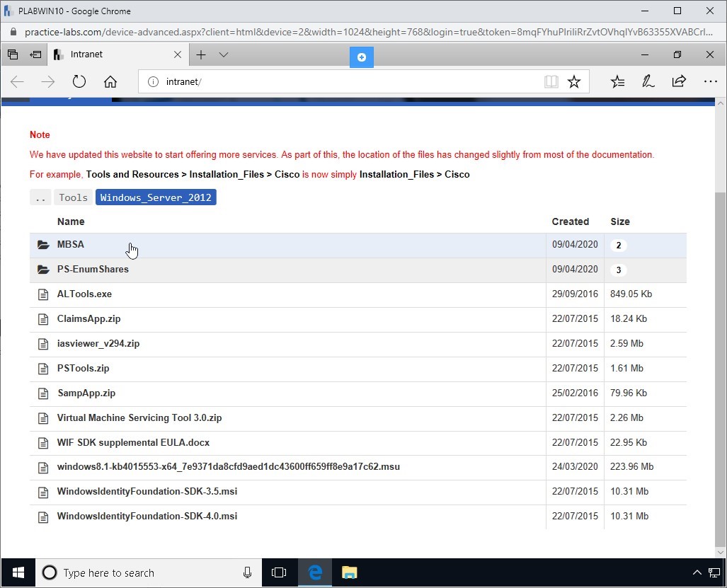Open a new Edge tab

click(x=201, y=54)
